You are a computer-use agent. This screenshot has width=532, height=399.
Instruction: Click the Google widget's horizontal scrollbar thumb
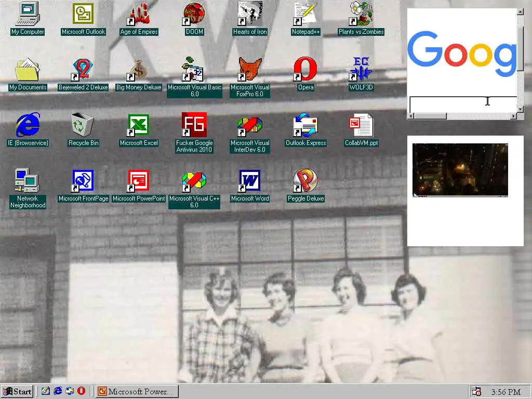point(430,116)
